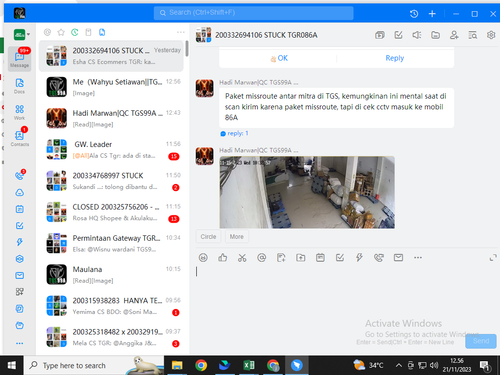Image resolution: width=500 pixels, height=375 pixels.
Task: Search chat history icon in chat header
Action: coord(472,35)
